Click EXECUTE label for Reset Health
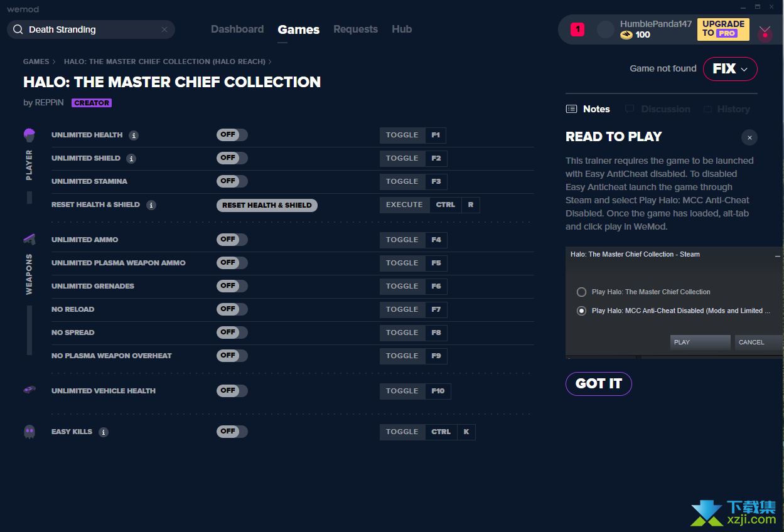The image size is (784, 532). click(x=405, y=205)
